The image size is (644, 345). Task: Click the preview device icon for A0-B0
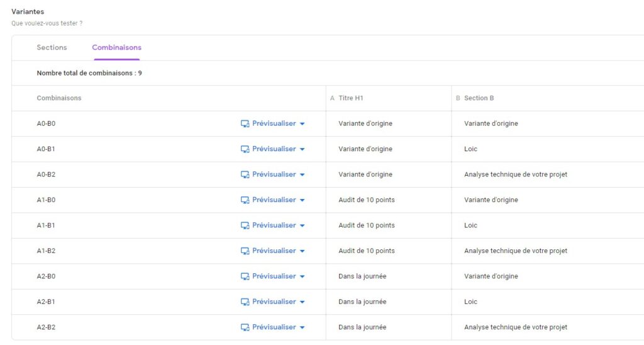click(245, 124)
